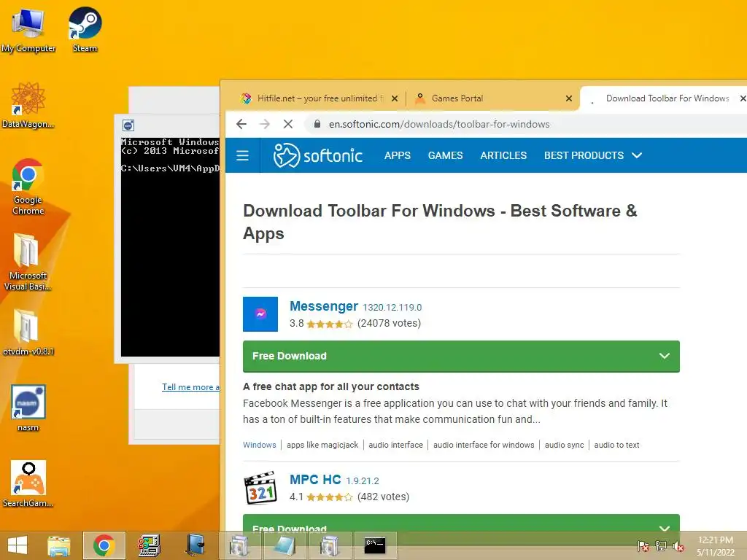
Task: Open the APPS menu on Softonic
Action: coord(398,156)
